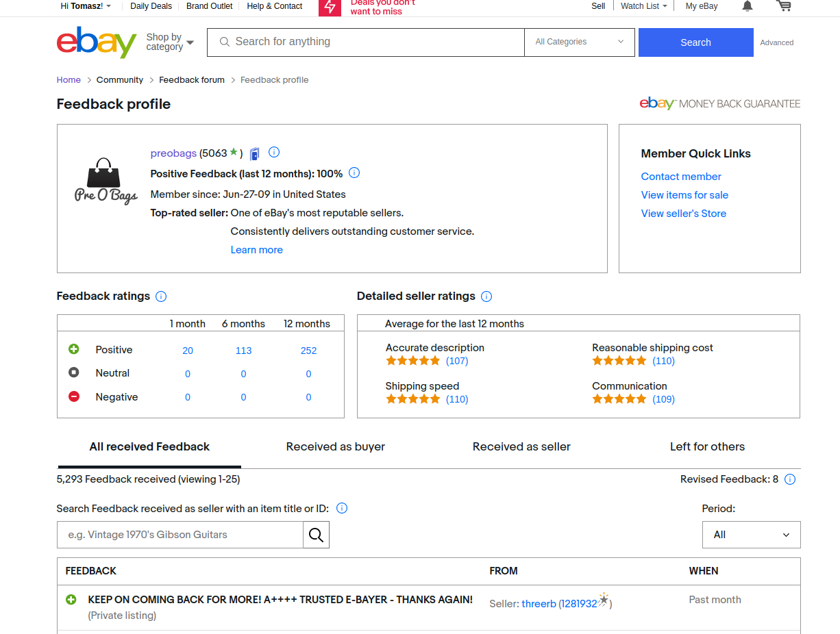
Task: Switch to Received as buyer tab
Action: 336,446
